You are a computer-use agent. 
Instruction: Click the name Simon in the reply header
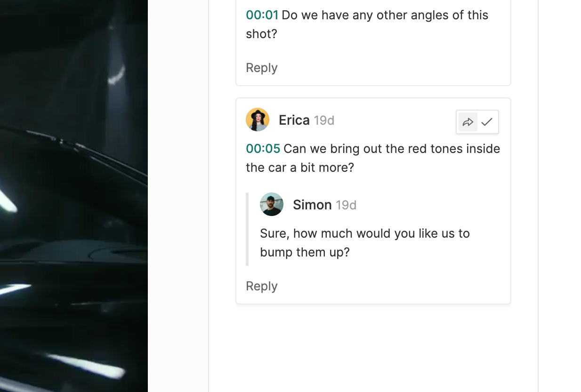coord(312,205)
